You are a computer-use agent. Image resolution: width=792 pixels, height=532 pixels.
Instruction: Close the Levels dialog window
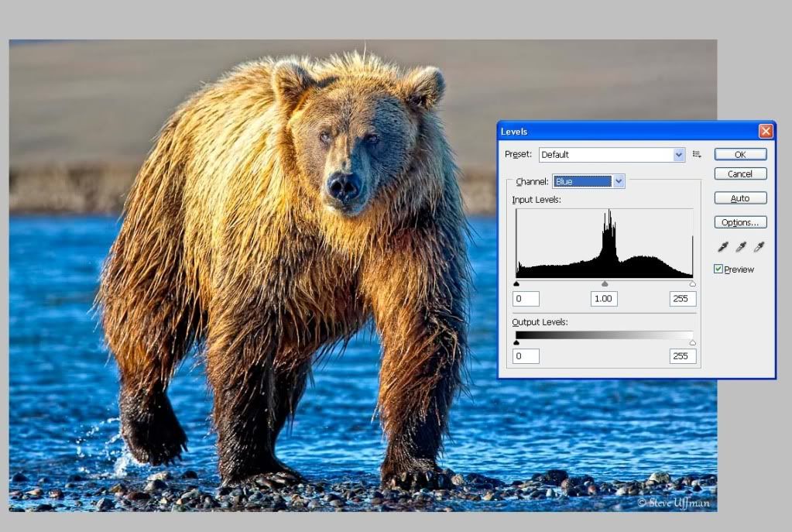[x=766, y=132]
